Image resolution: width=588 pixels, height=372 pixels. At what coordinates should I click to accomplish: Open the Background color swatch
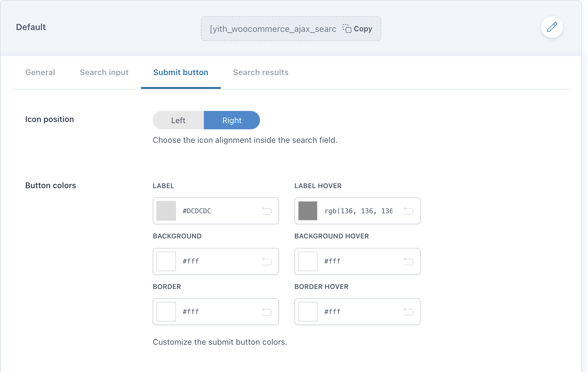click(166, 261)
